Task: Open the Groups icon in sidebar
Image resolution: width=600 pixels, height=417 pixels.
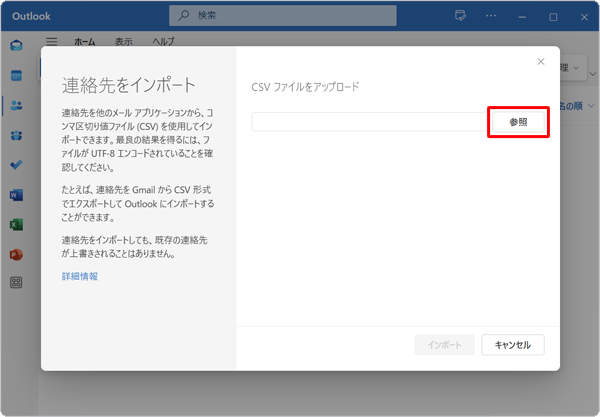Action: pos(16,135)
